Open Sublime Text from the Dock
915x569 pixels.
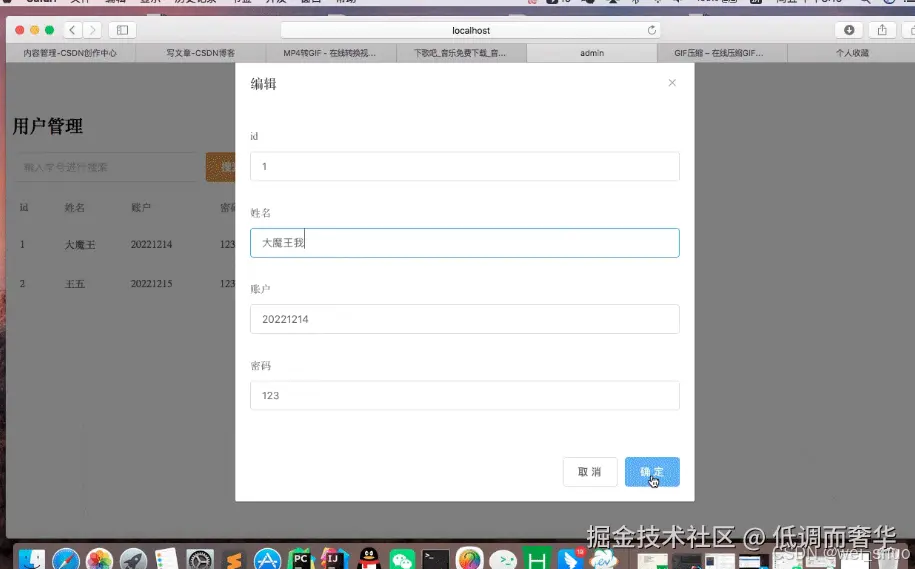tap(234, 559)
